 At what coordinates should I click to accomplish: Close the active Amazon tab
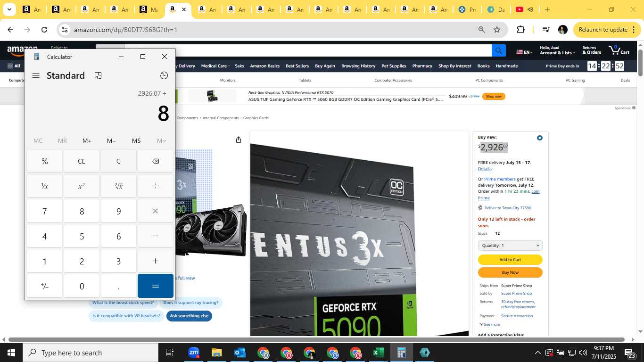click(184, 9)
